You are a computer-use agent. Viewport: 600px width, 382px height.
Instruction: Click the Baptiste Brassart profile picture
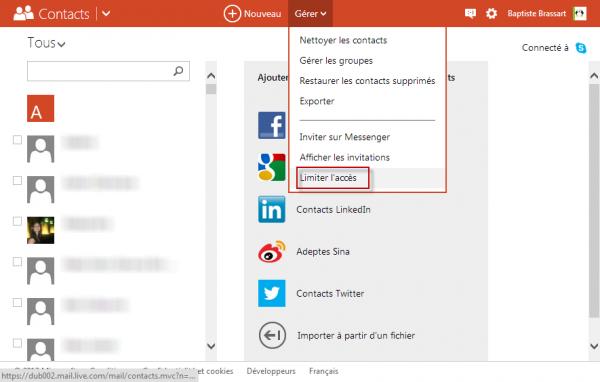pos(580,14)
